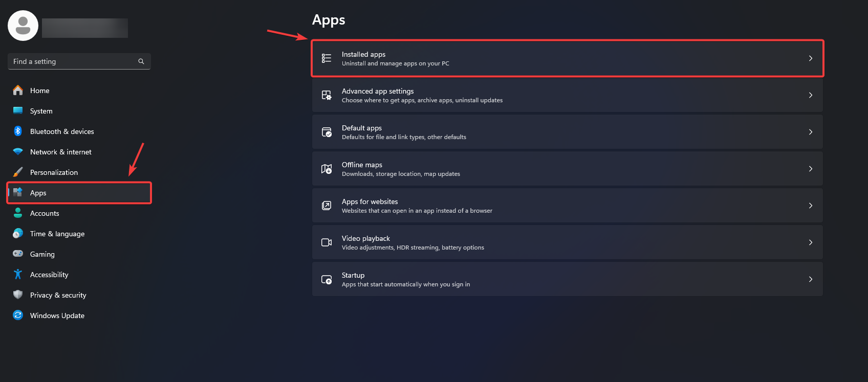Click the Advanced app settings gear icon

(x=327, y=95)
